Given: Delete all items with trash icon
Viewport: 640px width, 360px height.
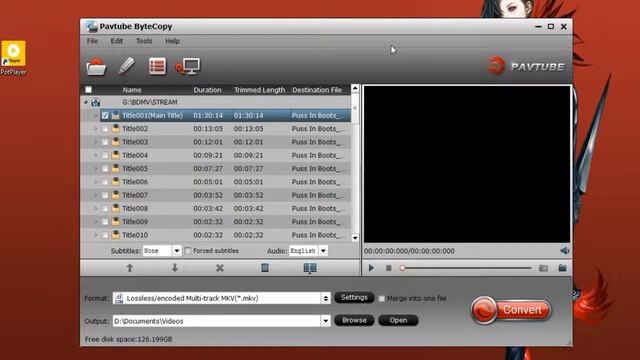Looking at the screenshot, I should click(x=265, y=268).
